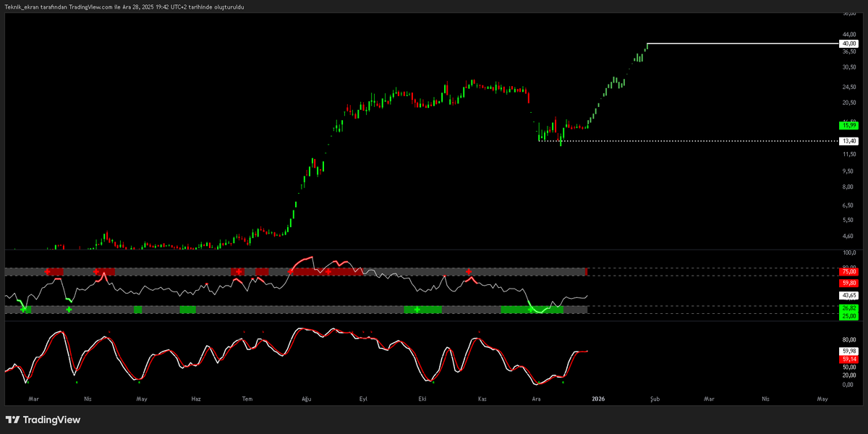The width and height of the screenshot is (868, 434).
Task: Click the 30,50 price axis value
Action: pos(848,67)
